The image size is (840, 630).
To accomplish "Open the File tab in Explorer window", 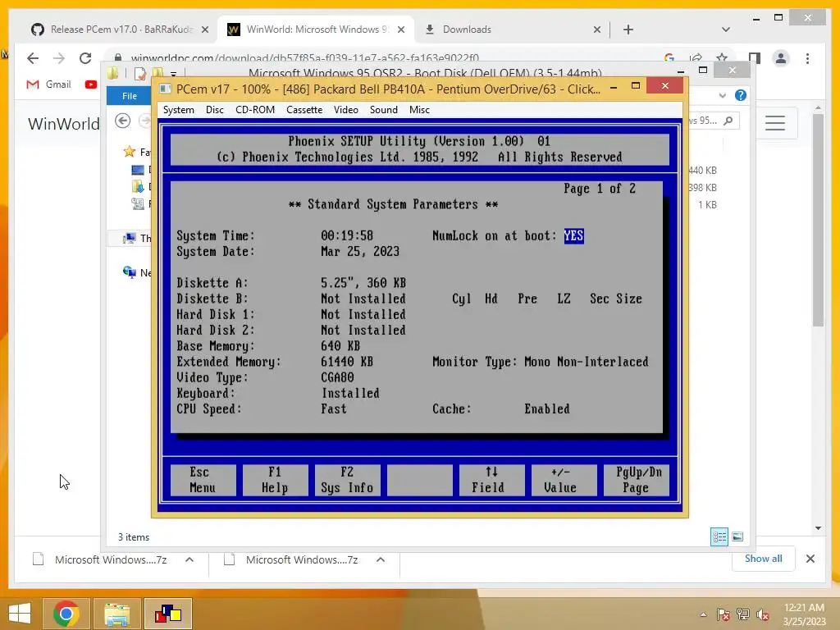I will point(129,96).
